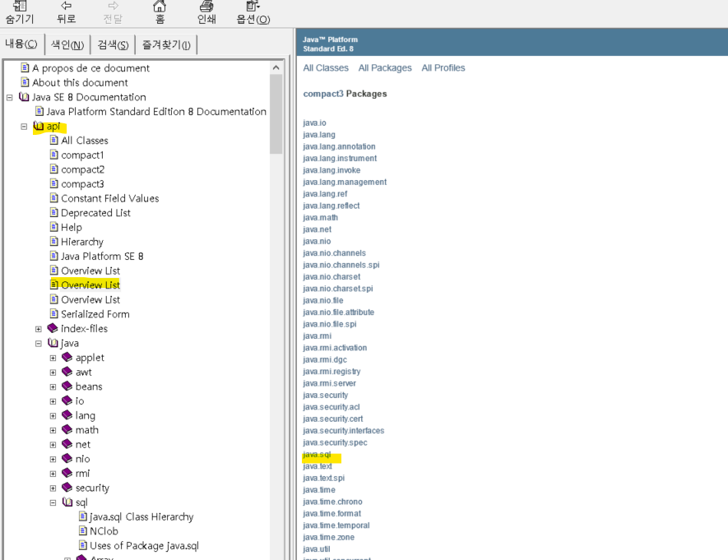Switch to the 내용(C) contents tab
Viewport: 728px width, 560px height.
click(x=21, y=44)
